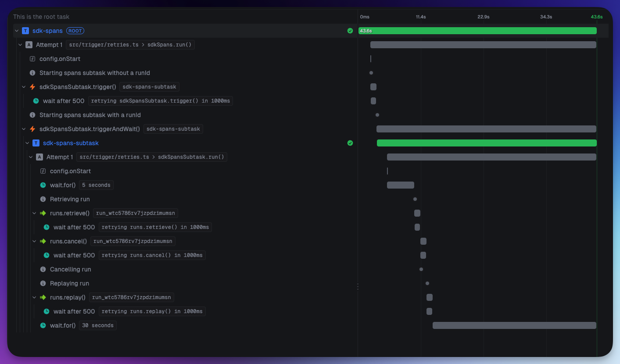This screenshot has width=620, height=364.
Task: Click info icon for Starting spans subtask with a runId
Action: point(32,115)
